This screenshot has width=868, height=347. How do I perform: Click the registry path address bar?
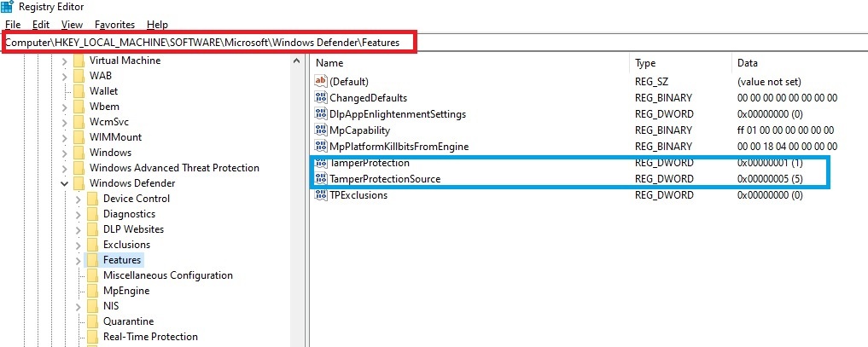(434, 42)
